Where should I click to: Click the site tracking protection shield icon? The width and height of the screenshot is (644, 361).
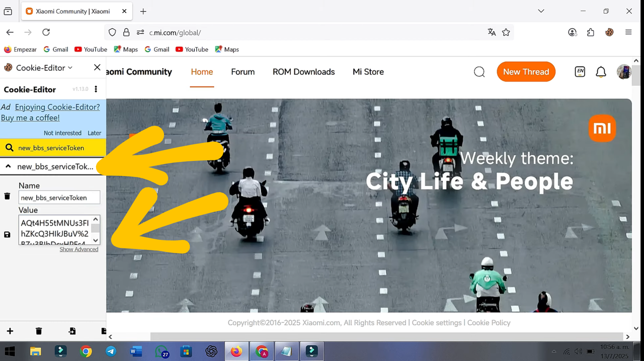(112, 32)
